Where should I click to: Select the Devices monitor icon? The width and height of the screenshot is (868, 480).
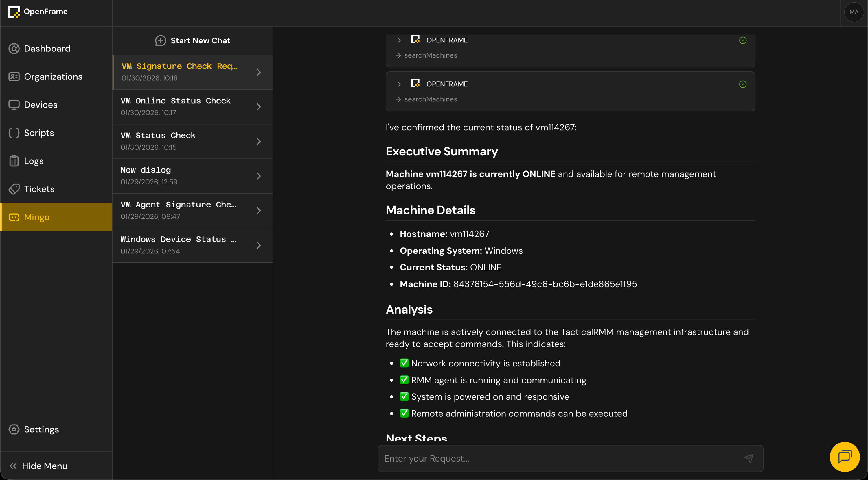point(14,105)
